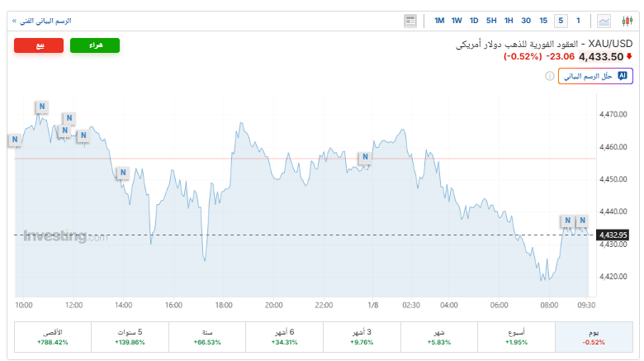Click the rightmost N news marker
Viewport: 644px width, 361px height.
pyautogui.click(x=582, y=221)
